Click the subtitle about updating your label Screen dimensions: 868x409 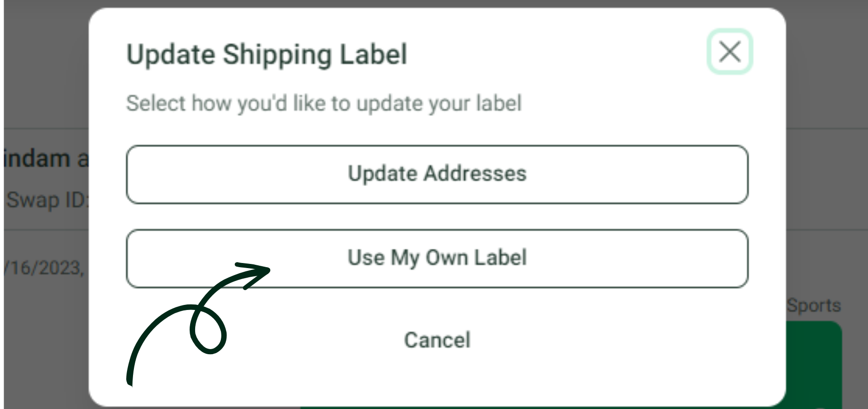coord(324,103)
